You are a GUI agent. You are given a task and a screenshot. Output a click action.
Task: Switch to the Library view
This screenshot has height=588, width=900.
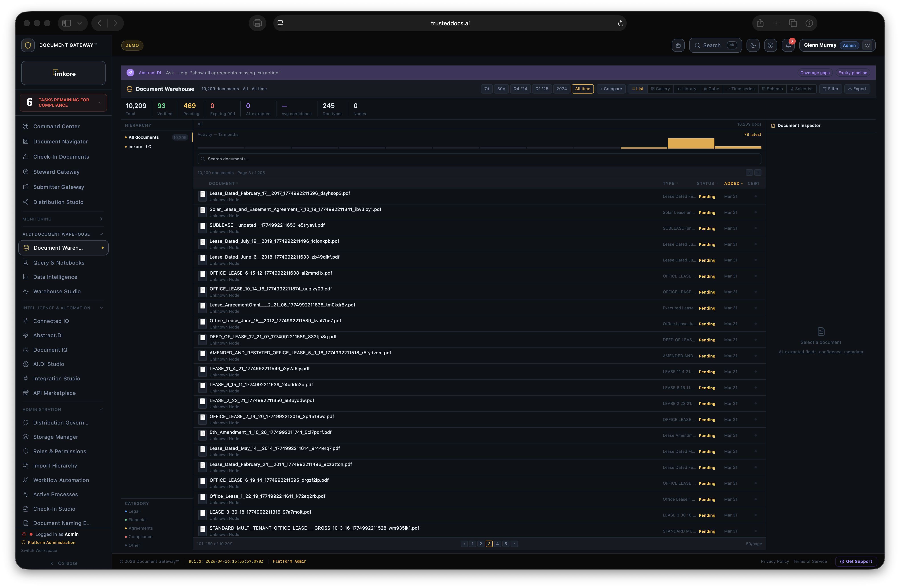(x=687, y=89)
